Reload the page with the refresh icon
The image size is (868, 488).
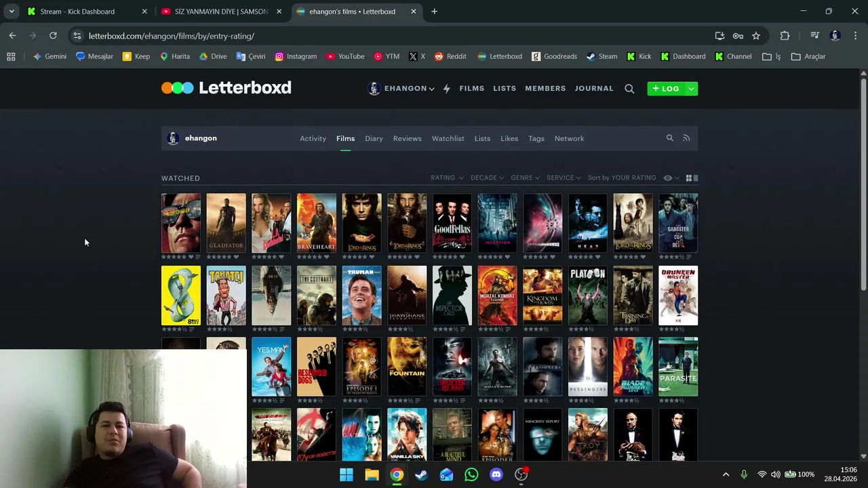pos(53,36)
